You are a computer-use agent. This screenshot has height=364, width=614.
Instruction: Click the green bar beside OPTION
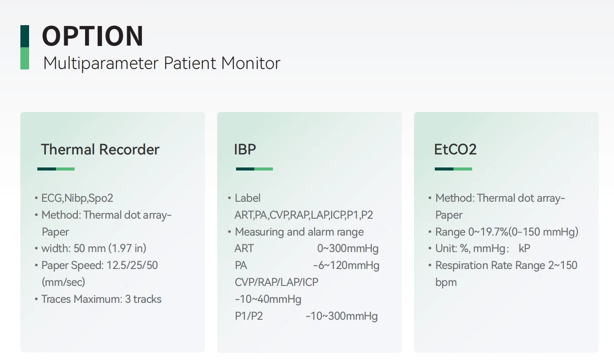tap(25, 47)
